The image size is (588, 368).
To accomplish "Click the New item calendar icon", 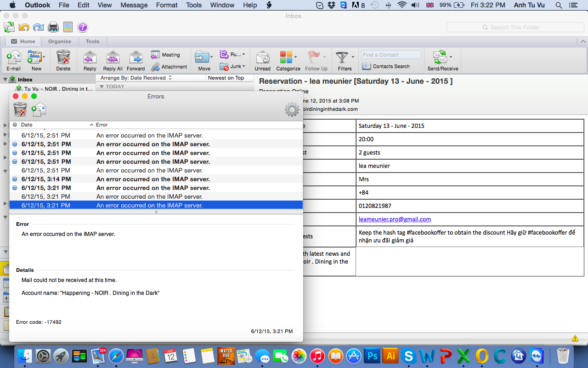I will point(34,57).
